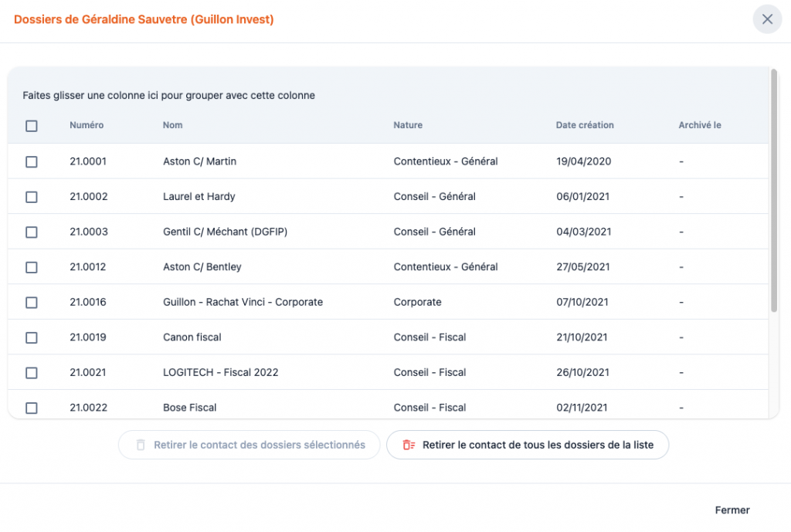Sort by the Nom column header

click(x=173, y=125)
